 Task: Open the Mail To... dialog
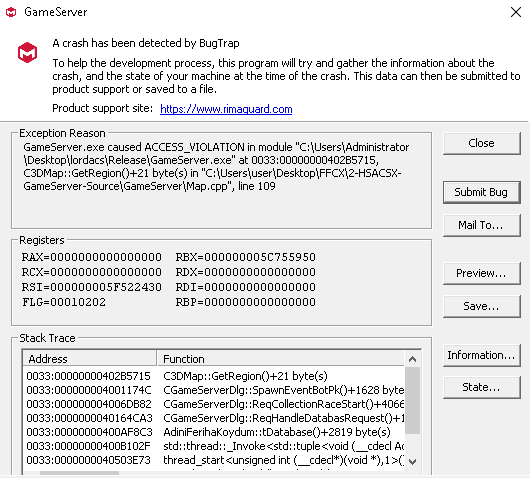click(x=481, y=225)
